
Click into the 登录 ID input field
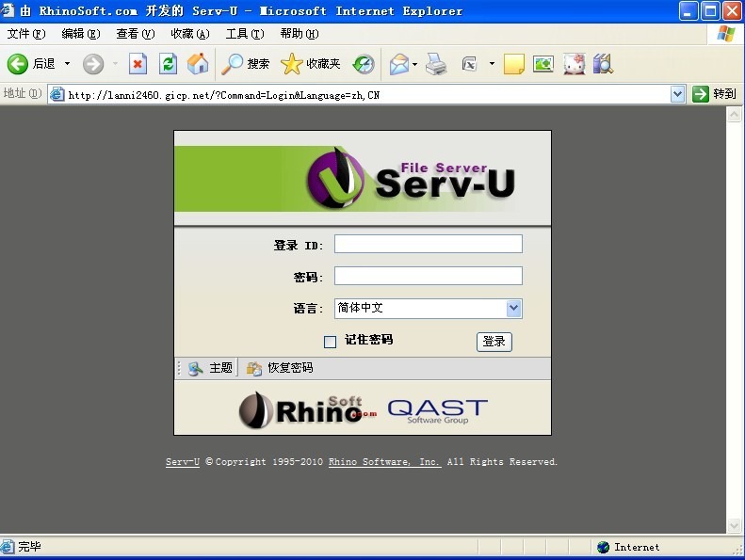click(x=429, y=244)
